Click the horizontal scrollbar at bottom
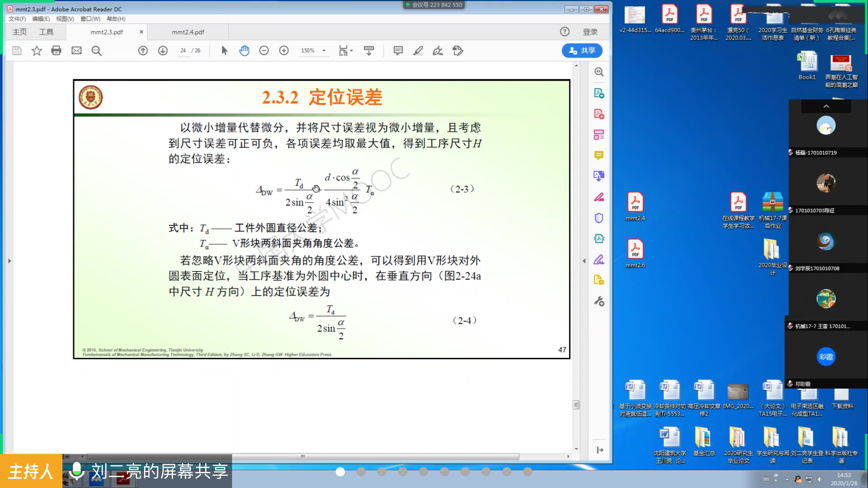 click(x=303, y=456)
